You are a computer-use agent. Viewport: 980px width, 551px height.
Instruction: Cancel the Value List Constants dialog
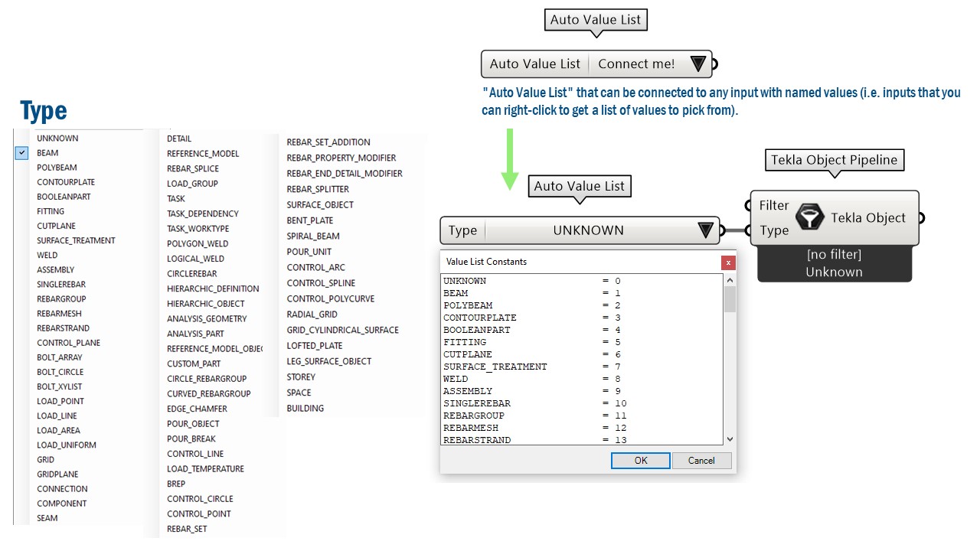(x=701, y=460)
